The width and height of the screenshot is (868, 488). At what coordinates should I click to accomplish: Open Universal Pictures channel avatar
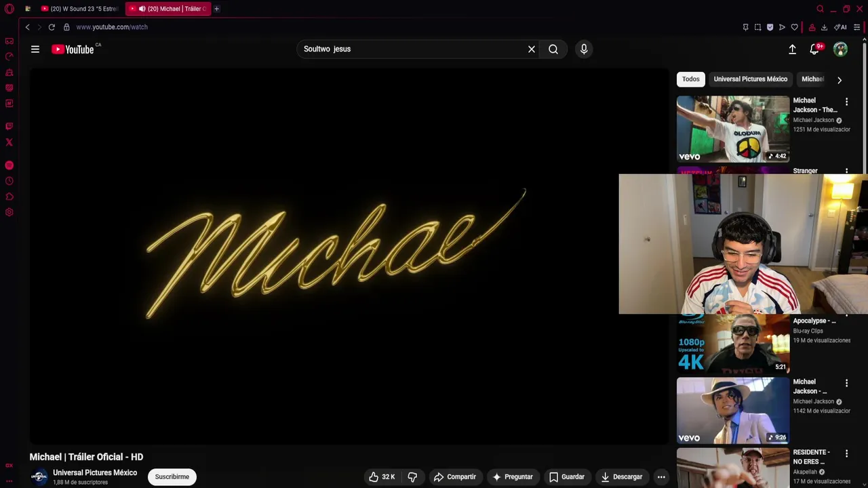pyautogui.click(x=39, y=476)
